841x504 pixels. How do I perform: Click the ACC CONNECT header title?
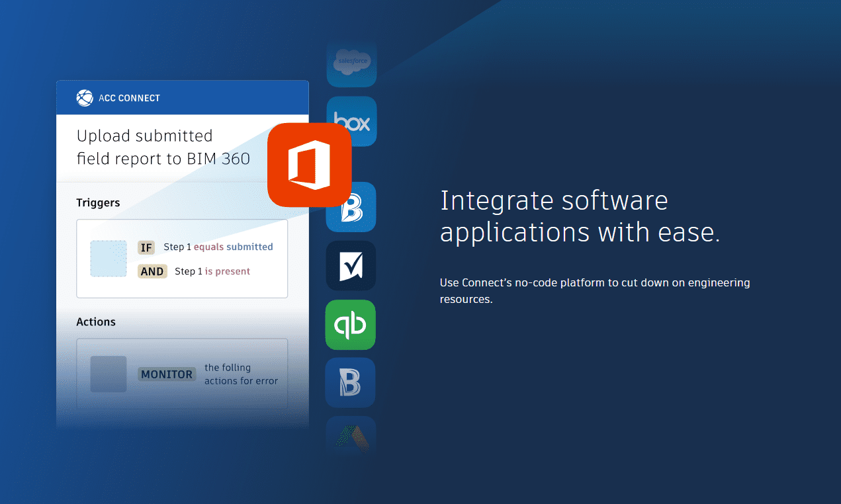point(130,98)
